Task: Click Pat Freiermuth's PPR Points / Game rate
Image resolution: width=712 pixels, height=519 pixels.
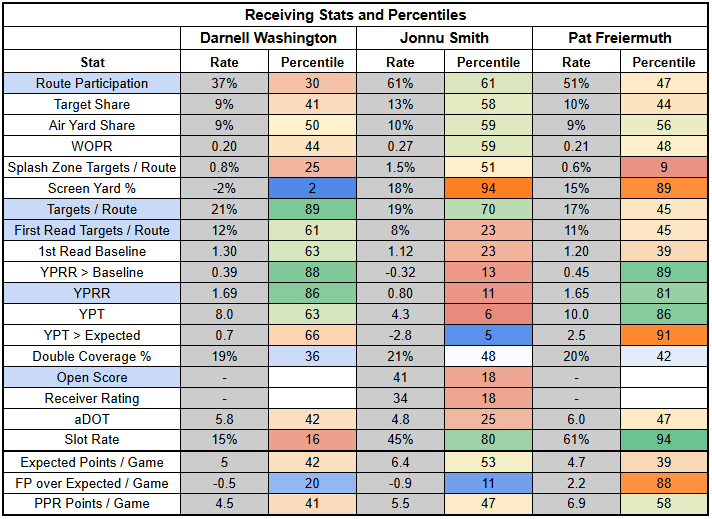Action: [x=576, y=503]
